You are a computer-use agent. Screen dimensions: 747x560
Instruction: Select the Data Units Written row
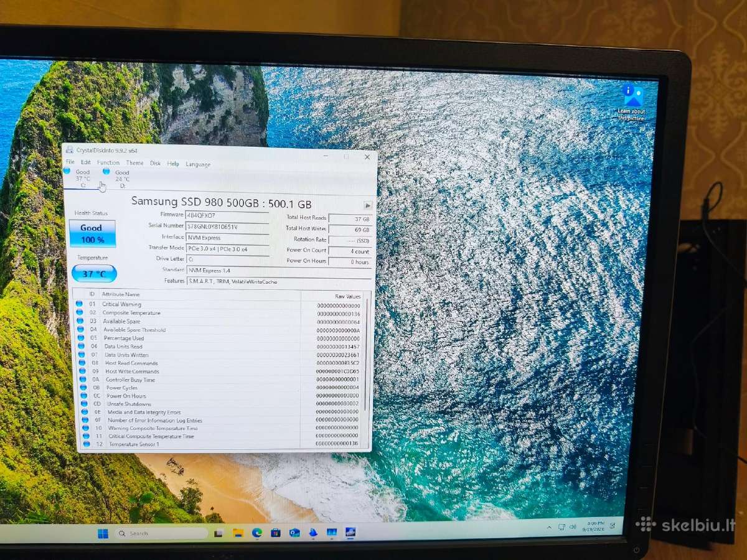219,355
